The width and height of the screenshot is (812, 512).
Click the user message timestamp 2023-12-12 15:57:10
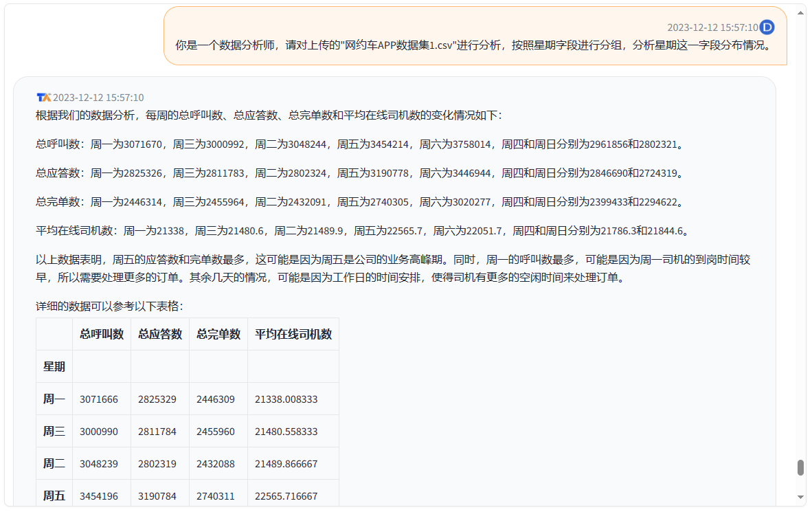(712, 27)
